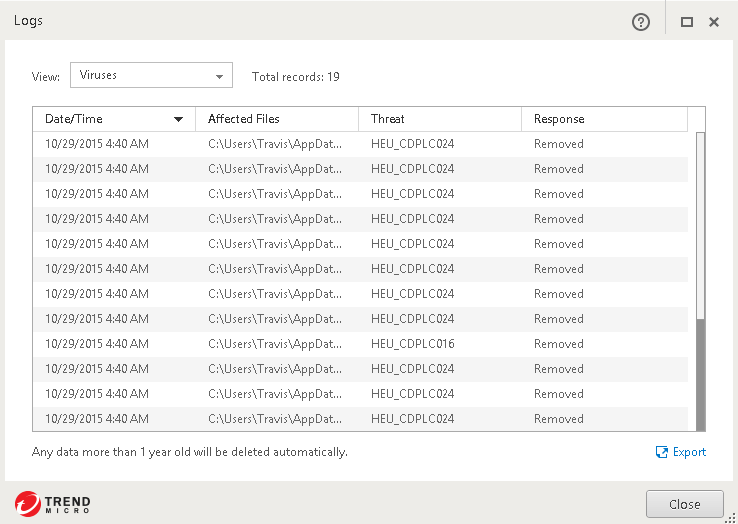738x524 pixels.
Task: Close the Logs window with X
Action: [714, 22]
